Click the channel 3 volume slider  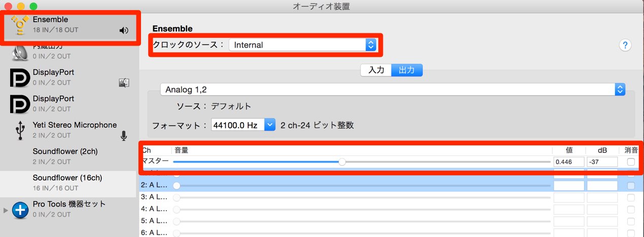click(x=362, y=197)
